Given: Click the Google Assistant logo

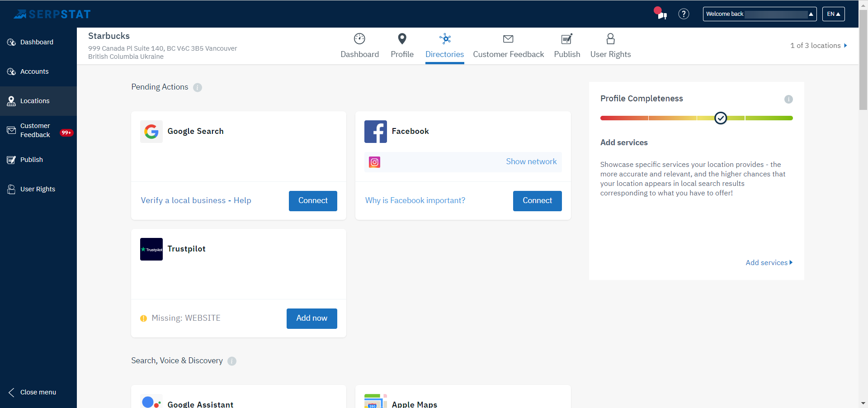Looking at the screenshot, I should 151,401.
